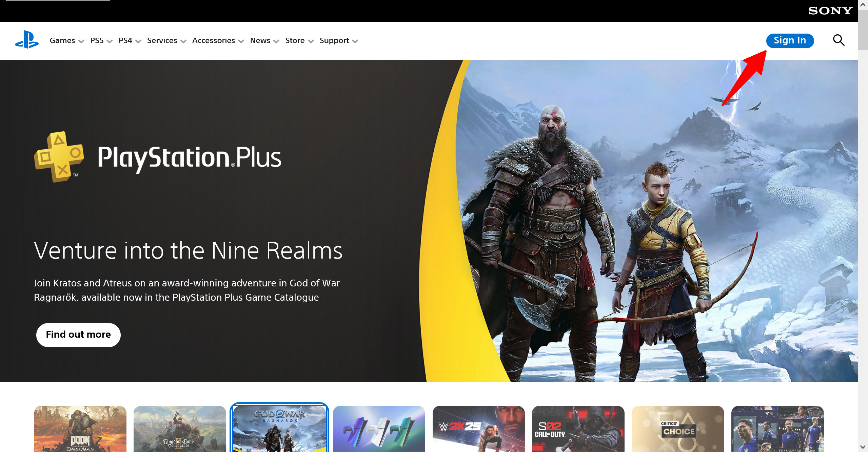The height and width of the screenshot is (452, 868).
Task: Click the PlayStation logo icon
Action: pyautogui.click(x=27, y=40)
